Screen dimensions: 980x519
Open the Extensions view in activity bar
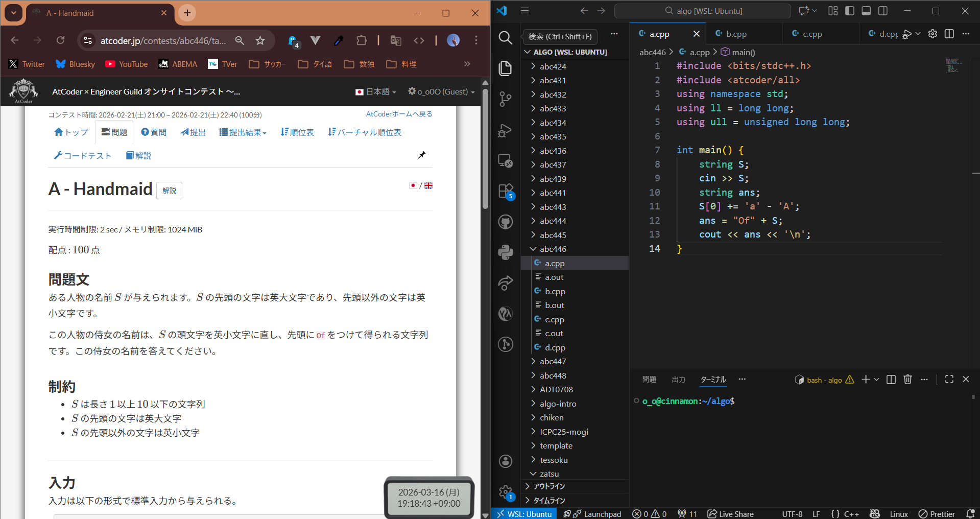(505, 191)
